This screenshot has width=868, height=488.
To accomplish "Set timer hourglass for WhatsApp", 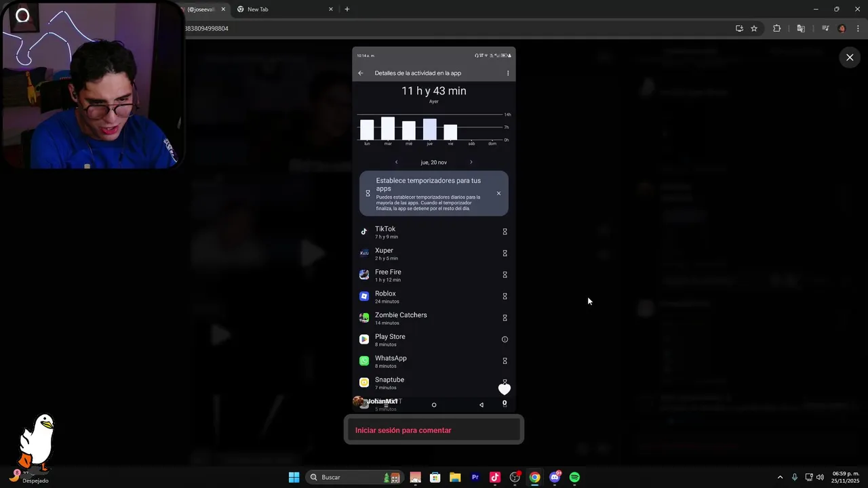I will pos(505,361).
